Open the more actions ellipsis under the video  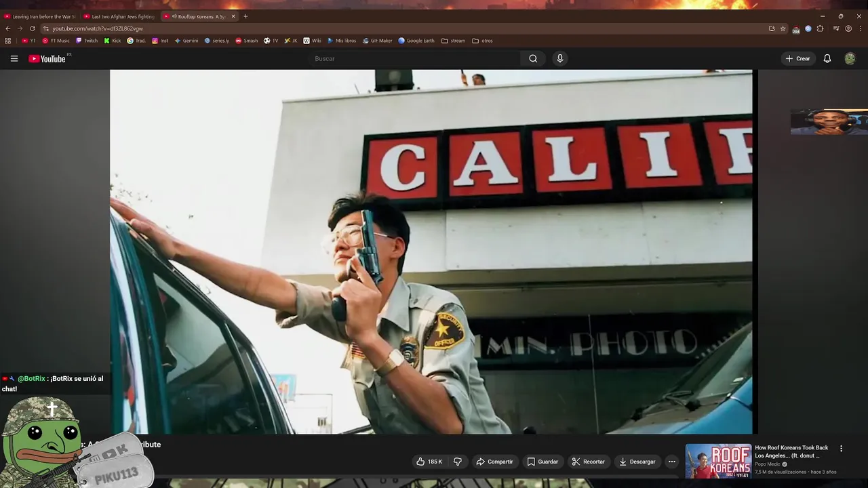coord(672,462)
